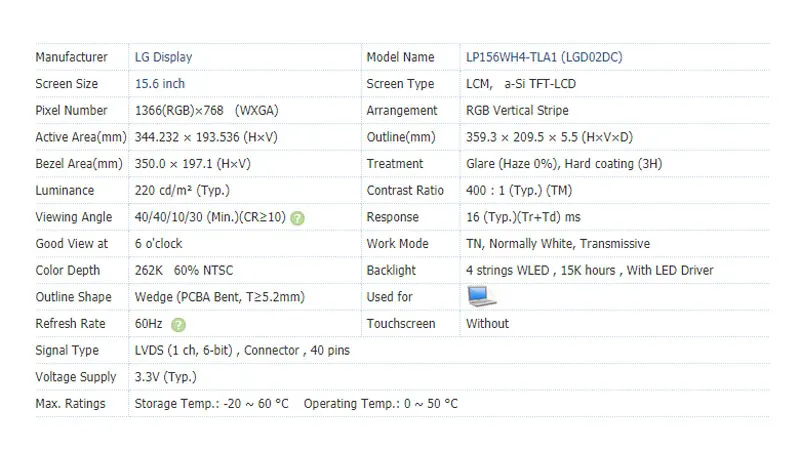This screenshot has width=800, height=450.
Task: Click the Signal Type label
Action: (x=67, y=351)
